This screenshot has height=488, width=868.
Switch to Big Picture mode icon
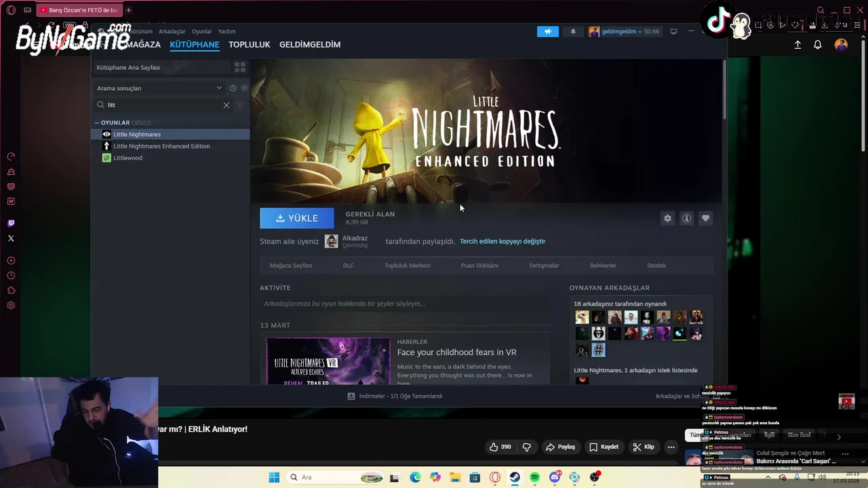coord(673,31)
